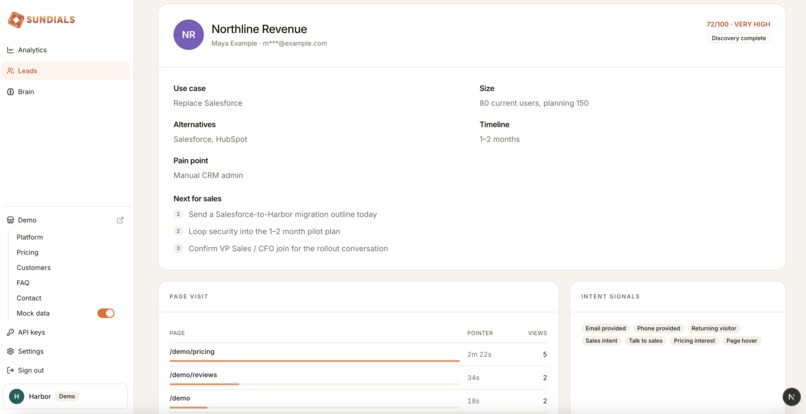
Task: Click the Salesforce, HubSpot alternatives text
Action: (210, 139)
